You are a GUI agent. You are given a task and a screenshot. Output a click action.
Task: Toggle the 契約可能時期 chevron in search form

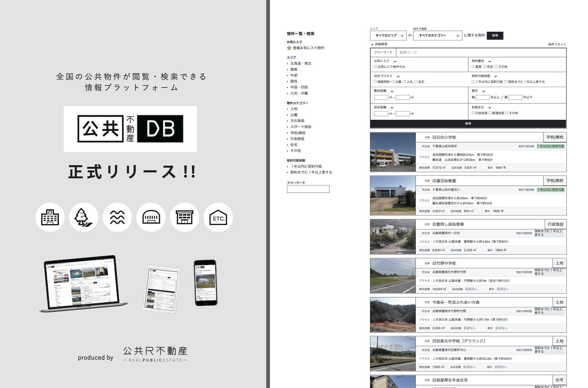pyautogui.click(x=495, y=76)
